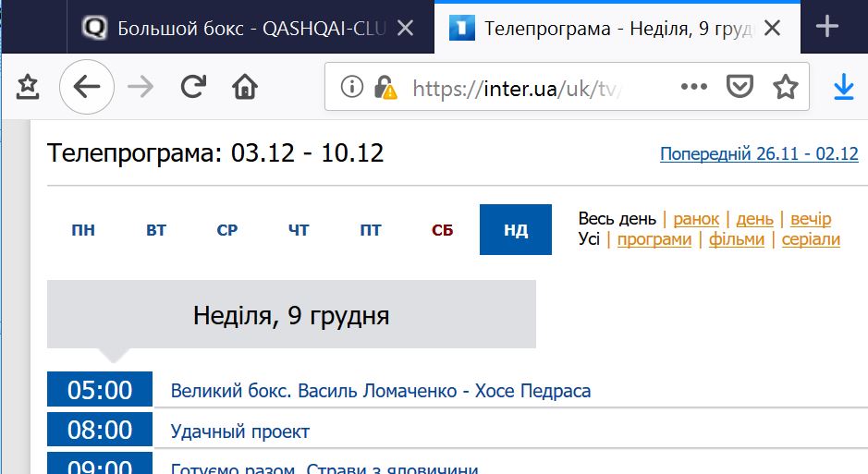
Task: Show site information icon in address bar
Action: (x=351, y=87)
